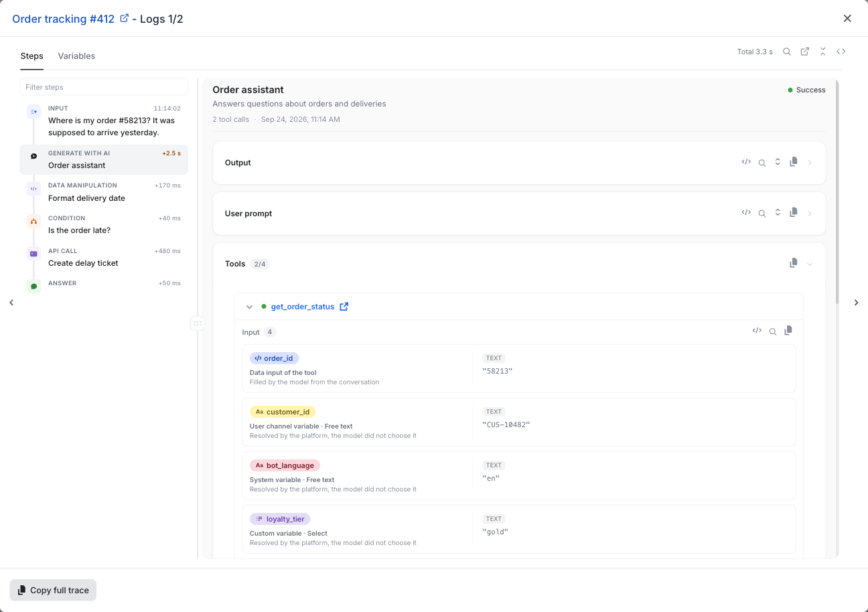The width and height of the screenshot is (868, 612).
Task: Click the value "CUS-10482"
Action: click(x=506, y=425)
